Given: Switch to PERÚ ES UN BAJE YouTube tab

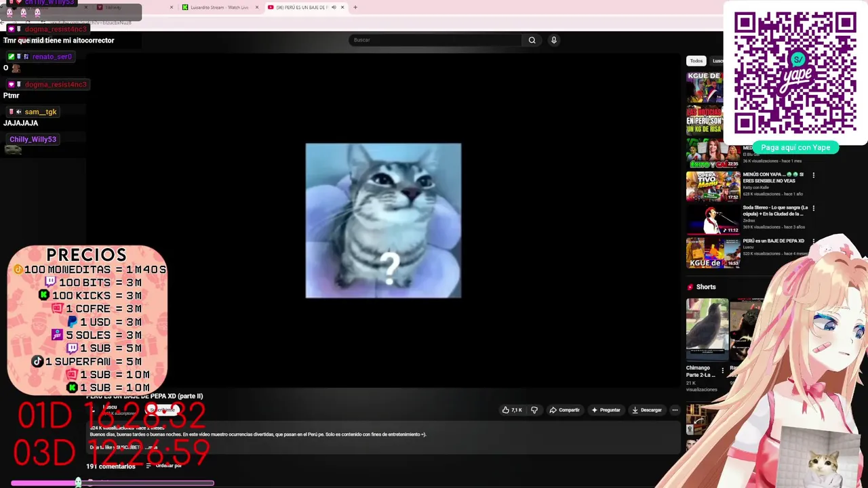Looking at the screenshot, I should click(302, 7).
